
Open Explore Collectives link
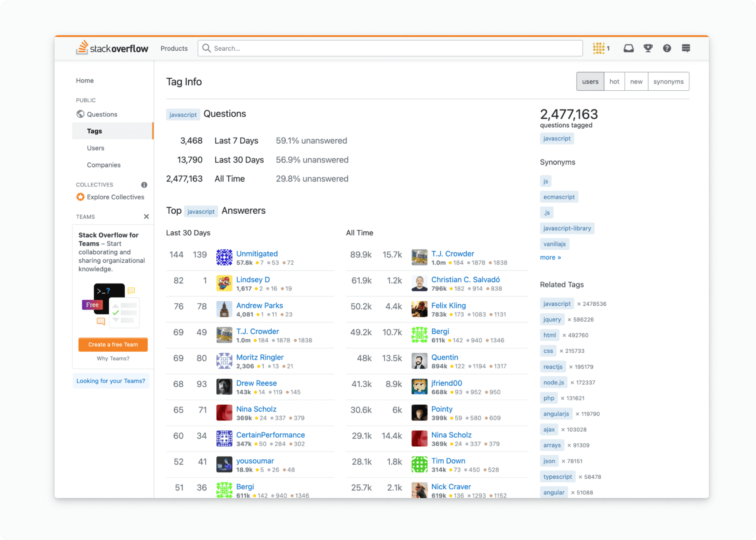pyautogui.click(x=115, y=197)
